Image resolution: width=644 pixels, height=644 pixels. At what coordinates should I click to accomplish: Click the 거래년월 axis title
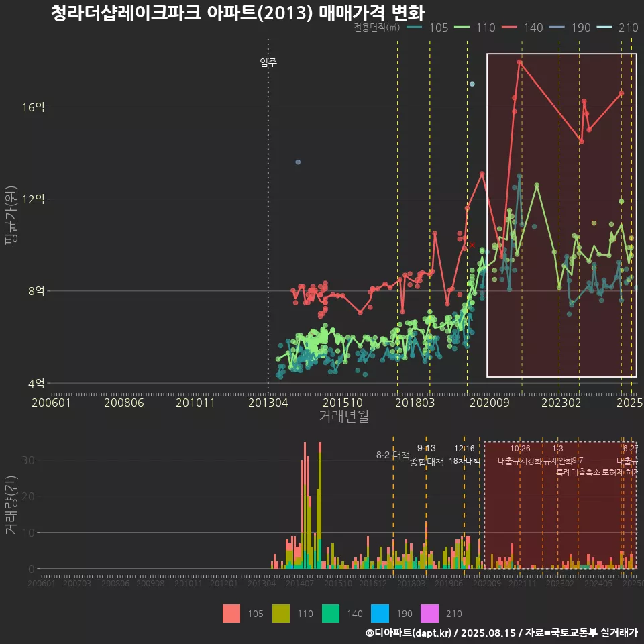point(343,416)
